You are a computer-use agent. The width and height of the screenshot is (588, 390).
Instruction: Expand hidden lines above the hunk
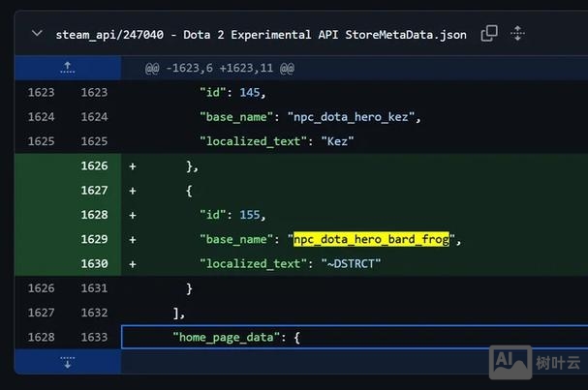pyautogui.click(x=67, y=68)
